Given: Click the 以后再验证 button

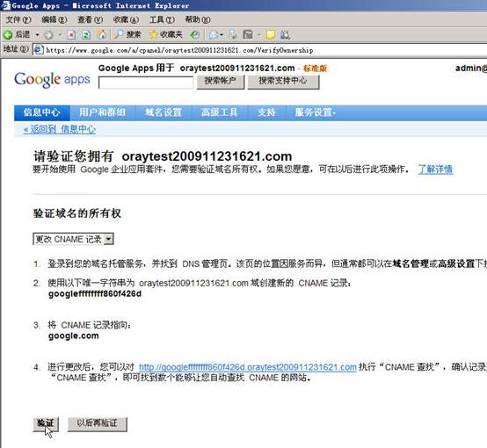Looking at the screenshot, I should pos(98,423).
